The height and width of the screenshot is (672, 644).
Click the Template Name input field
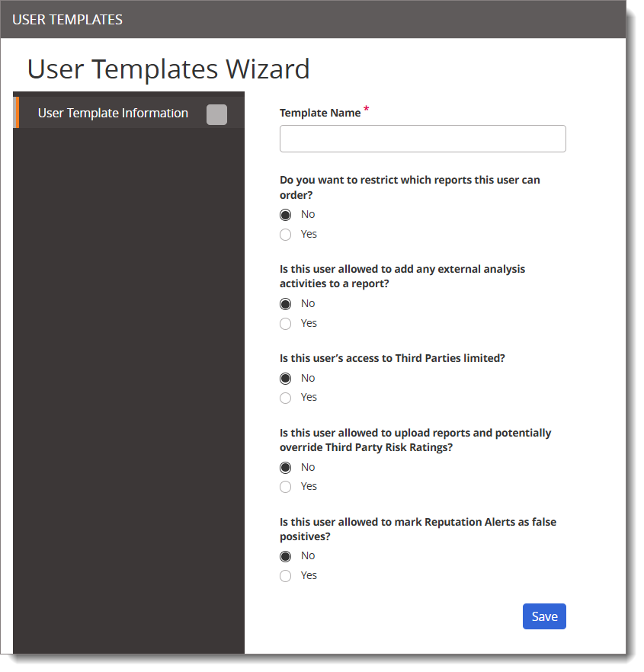(422, 139)
